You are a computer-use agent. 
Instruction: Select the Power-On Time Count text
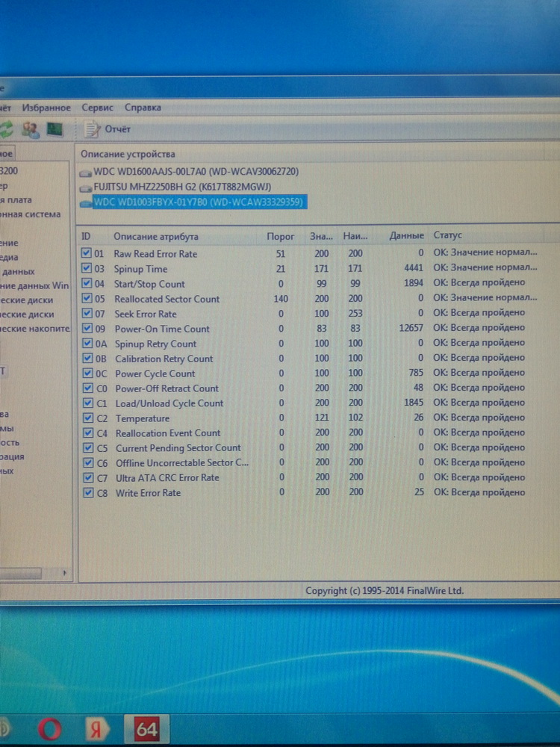(x=162, y=329)
